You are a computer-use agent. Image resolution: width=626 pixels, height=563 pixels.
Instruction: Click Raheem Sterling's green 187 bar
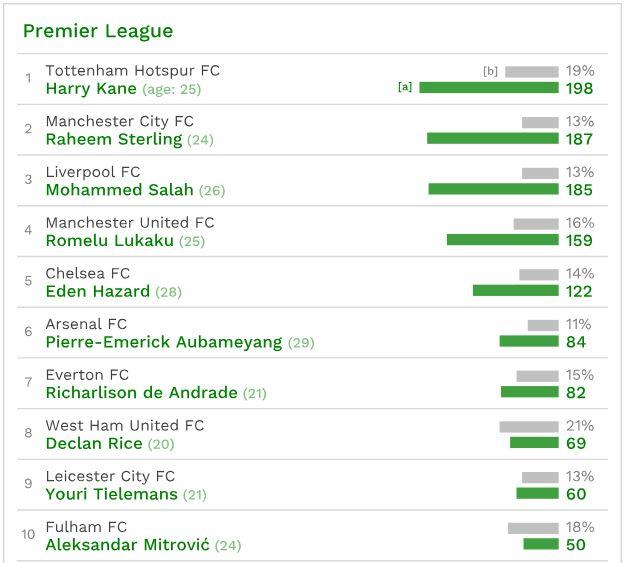point(492,139)
